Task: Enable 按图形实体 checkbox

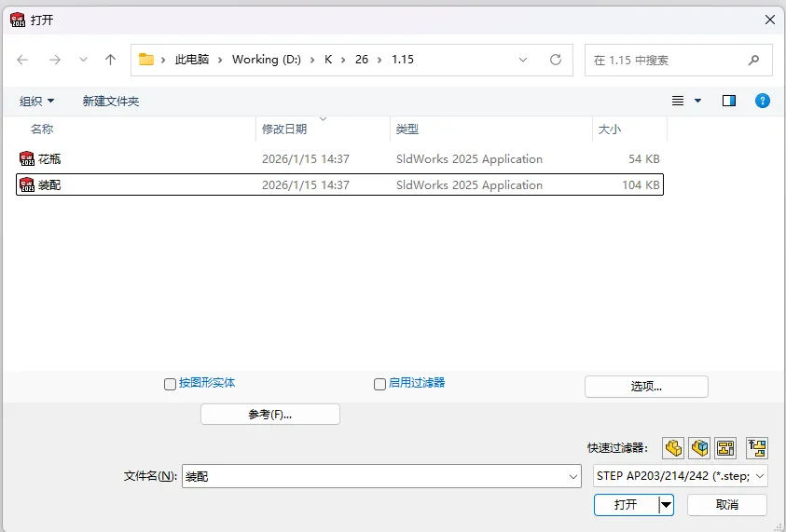Action: [x=170, y=384]
